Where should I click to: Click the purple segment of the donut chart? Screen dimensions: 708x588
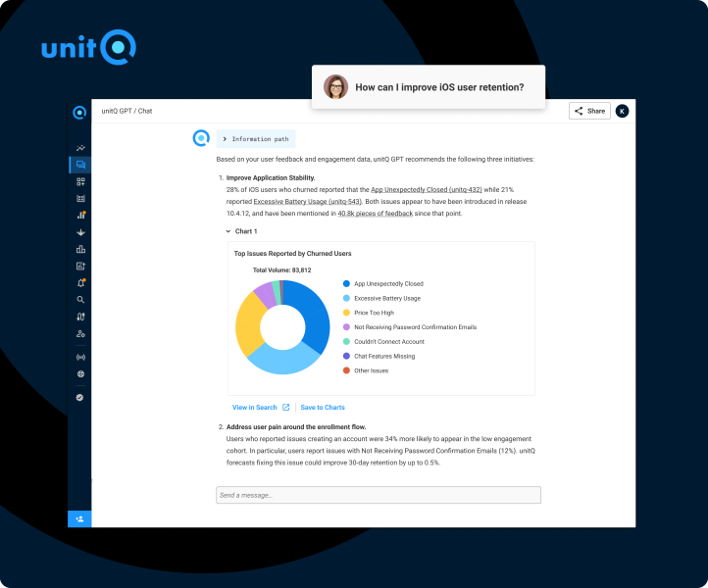(266, 294)
